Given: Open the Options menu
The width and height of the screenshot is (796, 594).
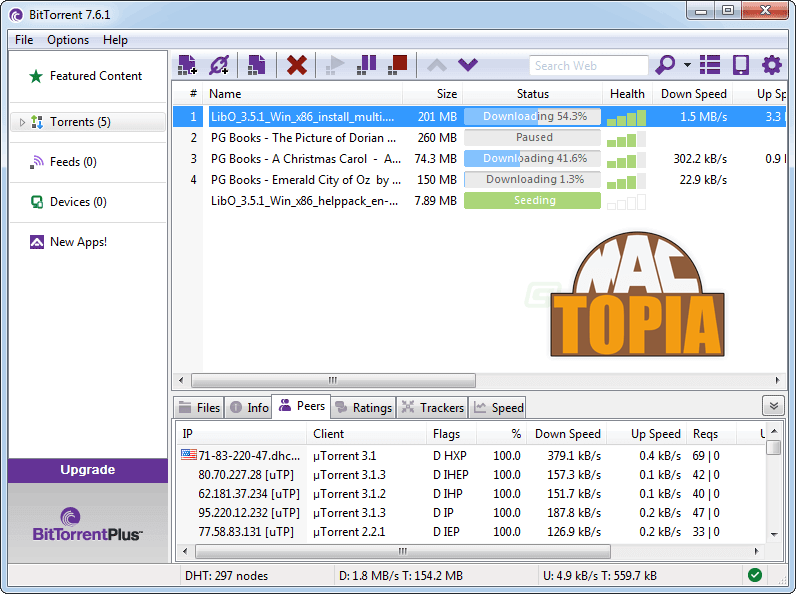Looking at the screenshot, I should click(x=68, y=40).
